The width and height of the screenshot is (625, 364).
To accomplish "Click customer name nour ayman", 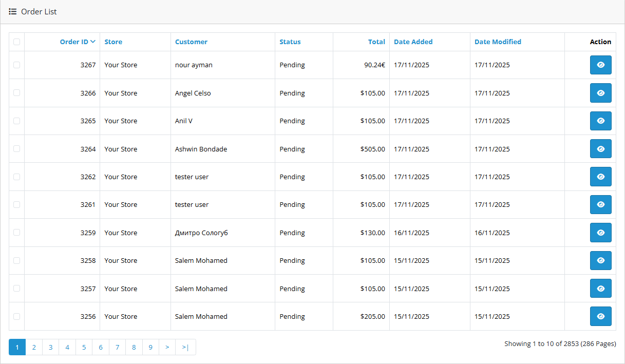I will click(194, 65).
